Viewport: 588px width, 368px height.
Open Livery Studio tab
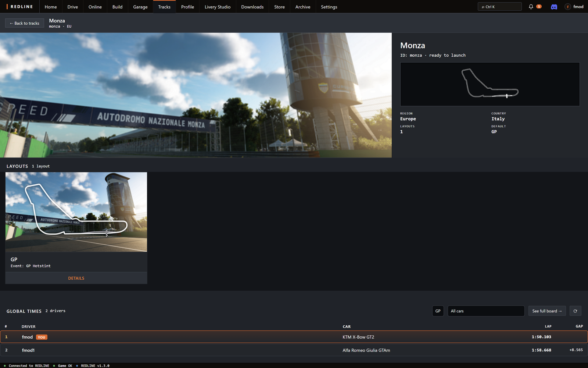218,7
